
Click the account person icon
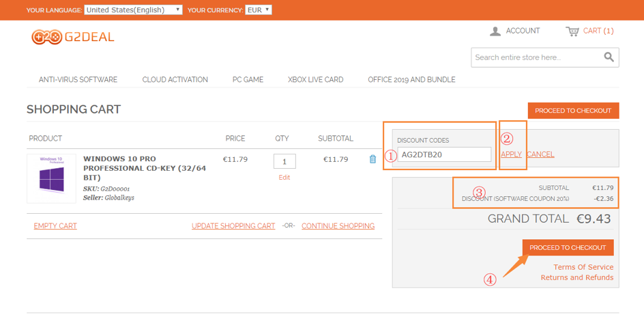(495, 31)
